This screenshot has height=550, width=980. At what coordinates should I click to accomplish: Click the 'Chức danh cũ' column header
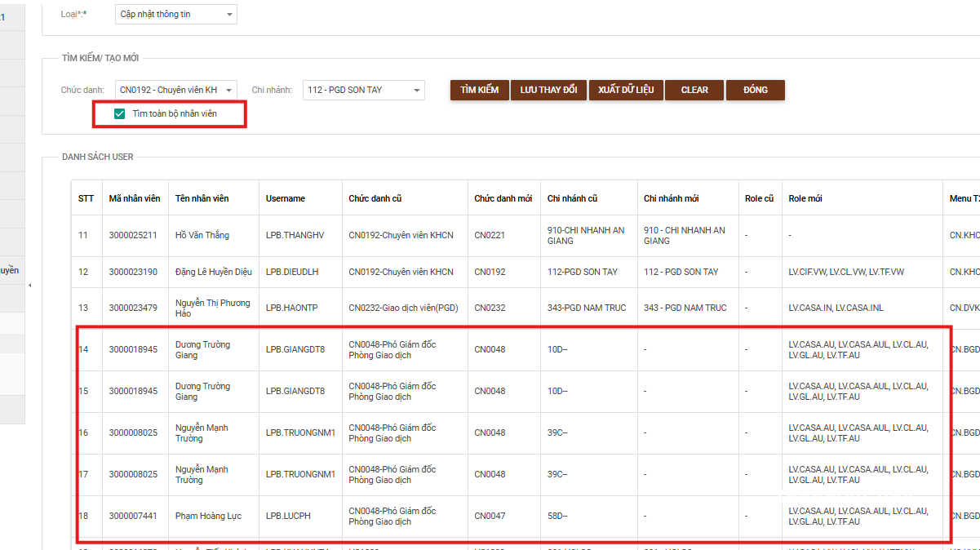375,198
